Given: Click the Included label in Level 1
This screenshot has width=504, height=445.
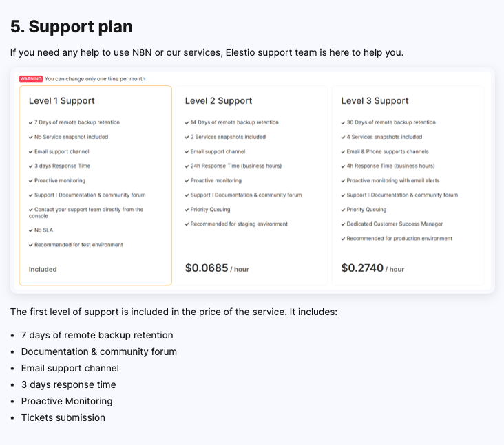Looking at the screenshot, I should [x=43, y=270].
